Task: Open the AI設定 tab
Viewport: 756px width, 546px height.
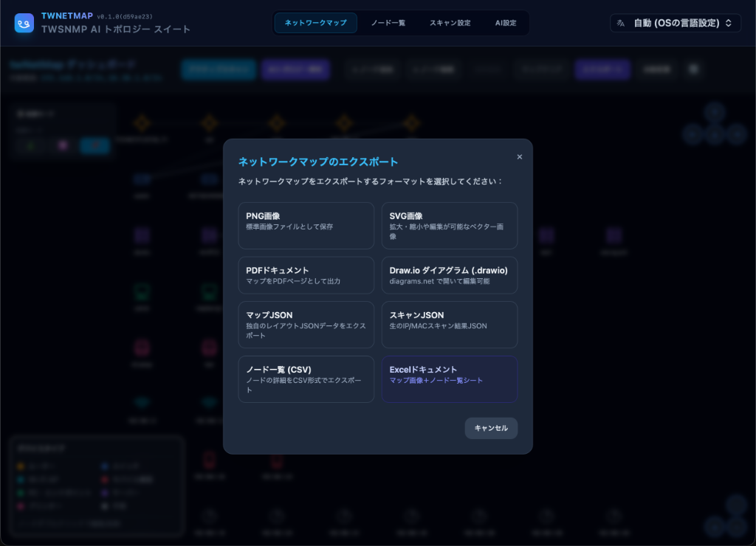Action: (x=505, y=23)
